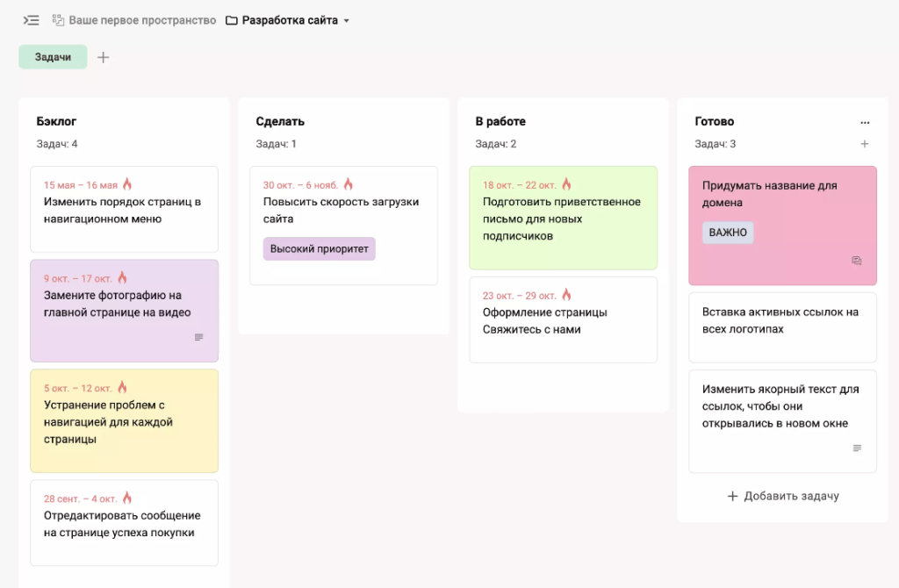Screen dimensions: 899x588
Task: Click the ВАЖНО label on pink card
Action: point(727,233)
